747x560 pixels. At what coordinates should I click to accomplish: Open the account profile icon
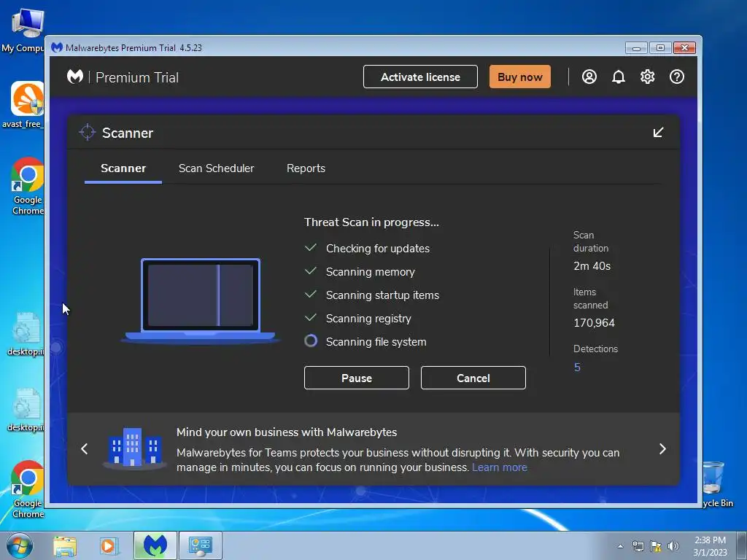tap(589, 77)
